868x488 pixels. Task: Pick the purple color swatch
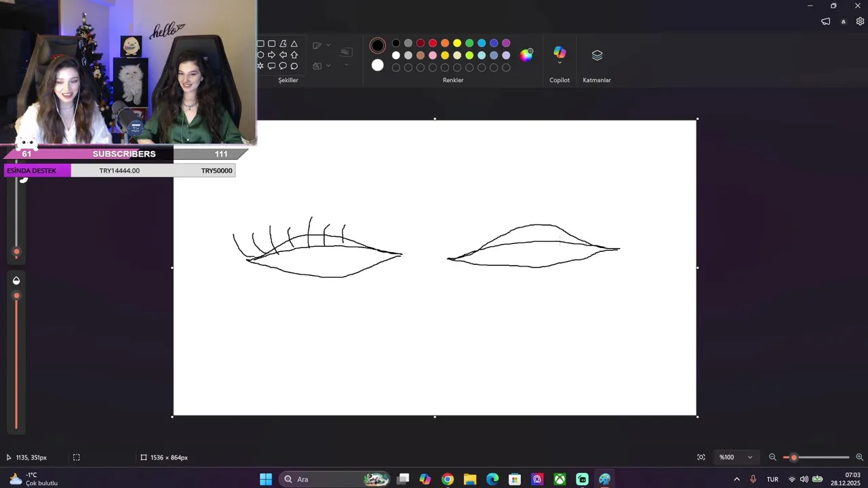pyautogui.click(x=506, y=43)
